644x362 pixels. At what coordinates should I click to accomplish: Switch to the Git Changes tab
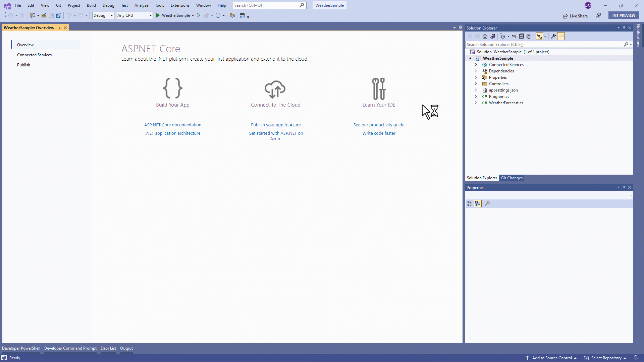tap(512, 178)
